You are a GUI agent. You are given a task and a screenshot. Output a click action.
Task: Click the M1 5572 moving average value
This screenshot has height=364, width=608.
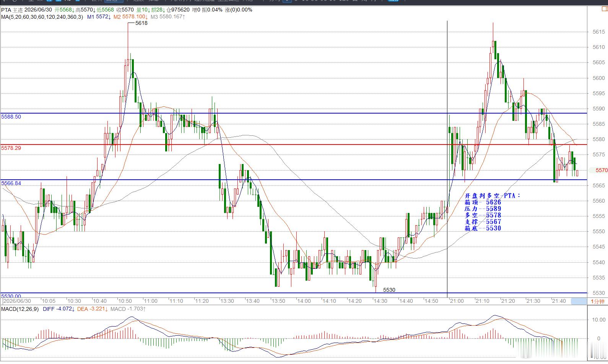pyautogui.click(x=99, y=17)
